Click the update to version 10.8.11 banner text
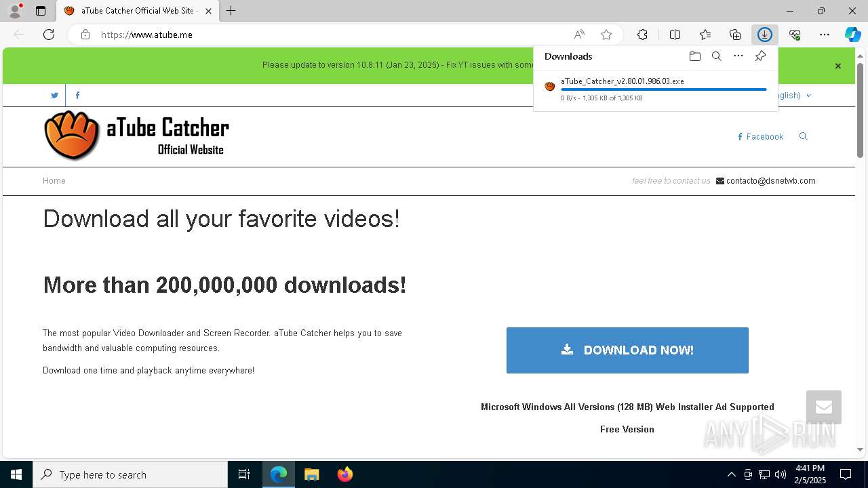868x488 pixels. coord(398,65)
